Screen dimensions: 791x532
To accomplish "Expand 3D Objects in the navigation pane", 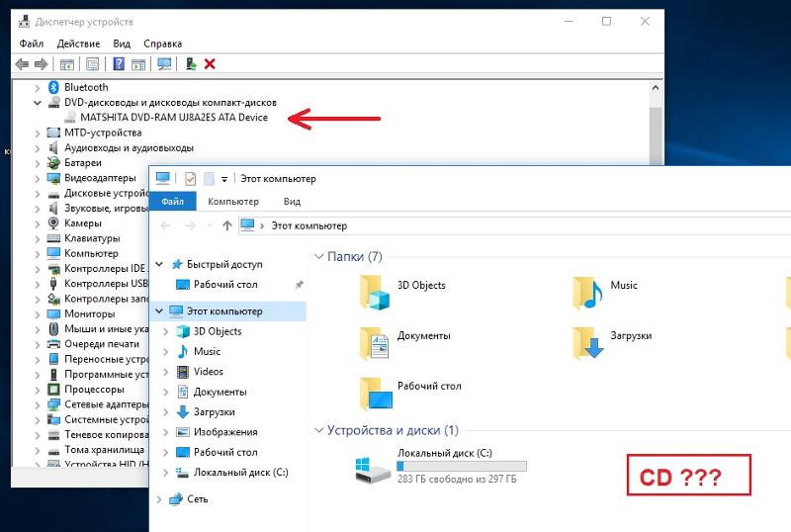I will point(165,332).
